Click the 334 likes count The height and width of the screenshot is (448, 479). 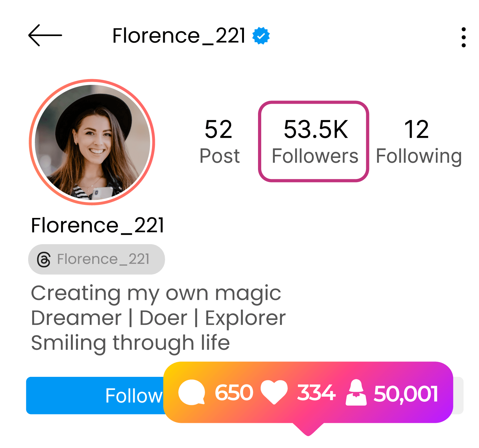pos(316,392)
